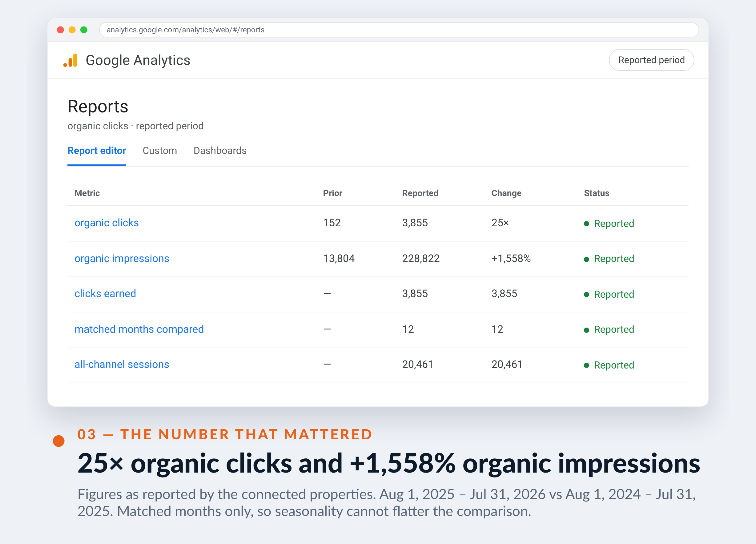
Task: Click the Prior column header
Action: click(333, 193)
